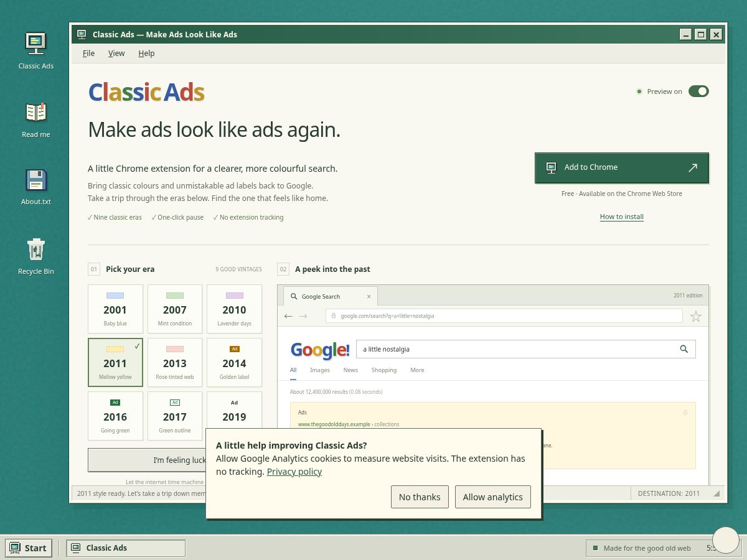Select the 2016 Going green era
747x560 pixels.
coord(115,416)
